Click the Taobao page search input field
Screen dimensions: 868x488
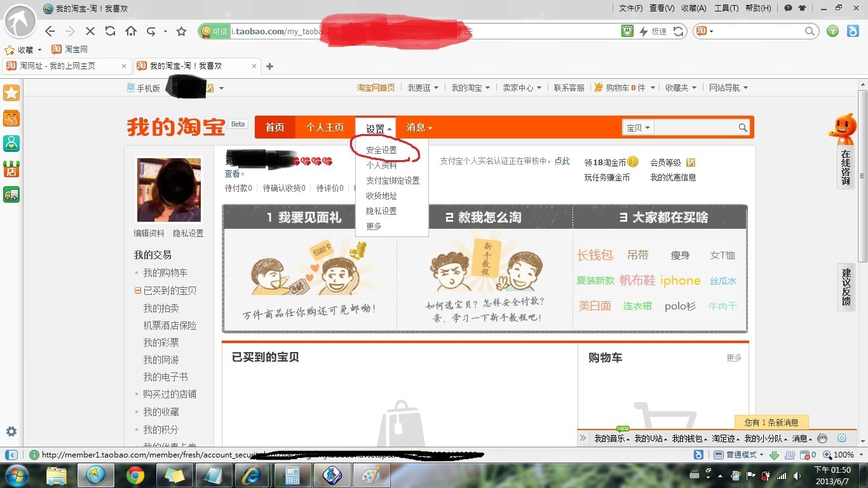coord(696,128)
